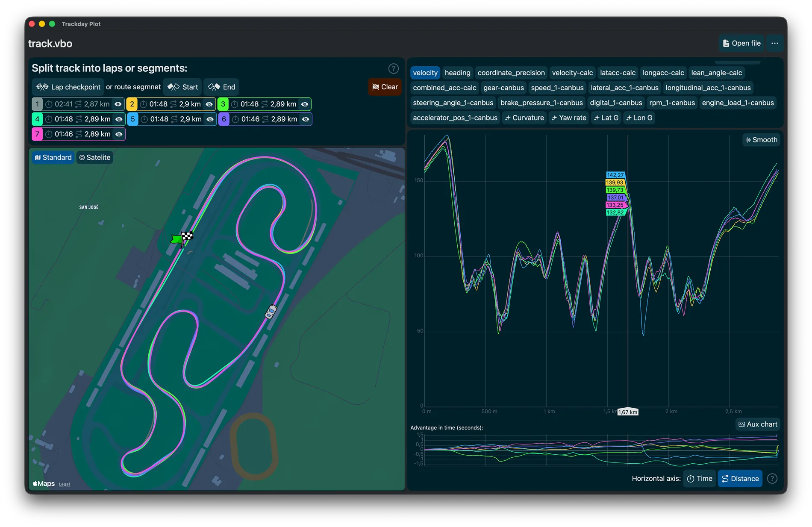Clear all laps with the Clear button

[385, 87]
